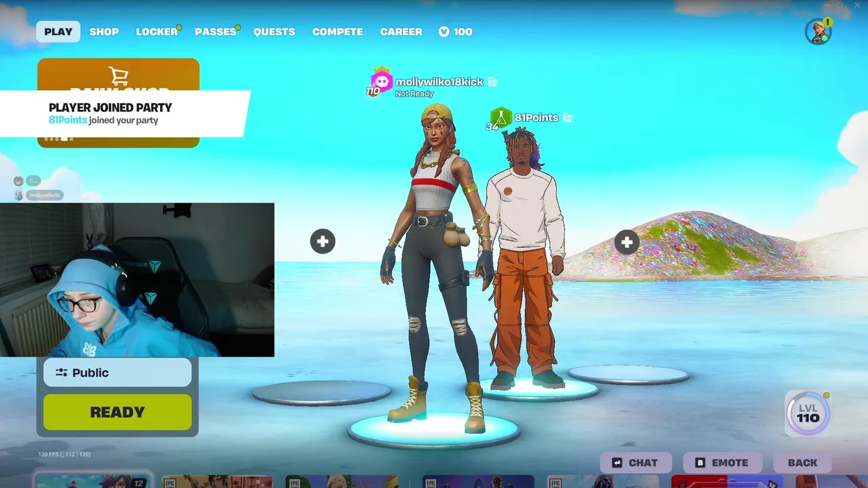Click the platform icon beside 81Points

point(568,118)
